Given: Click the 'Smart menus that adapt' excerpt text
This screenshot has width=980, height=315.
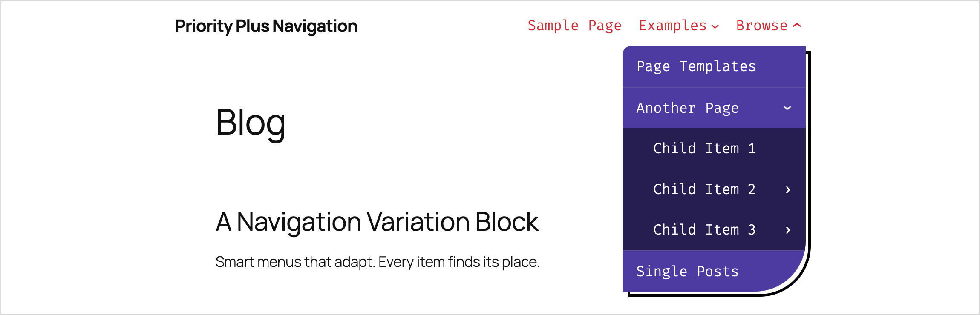Looking at the screenshot, I should click(x=377, y=262).
